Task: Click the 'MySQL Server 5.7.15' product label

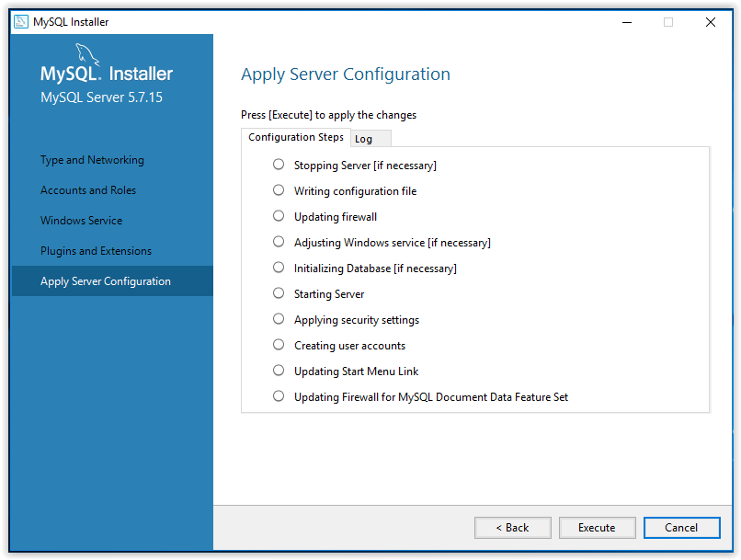Action: 101,97
